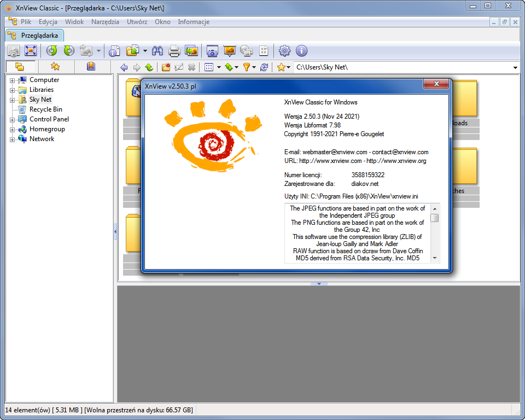Open the filter dropdown arrow

(254, 67)
